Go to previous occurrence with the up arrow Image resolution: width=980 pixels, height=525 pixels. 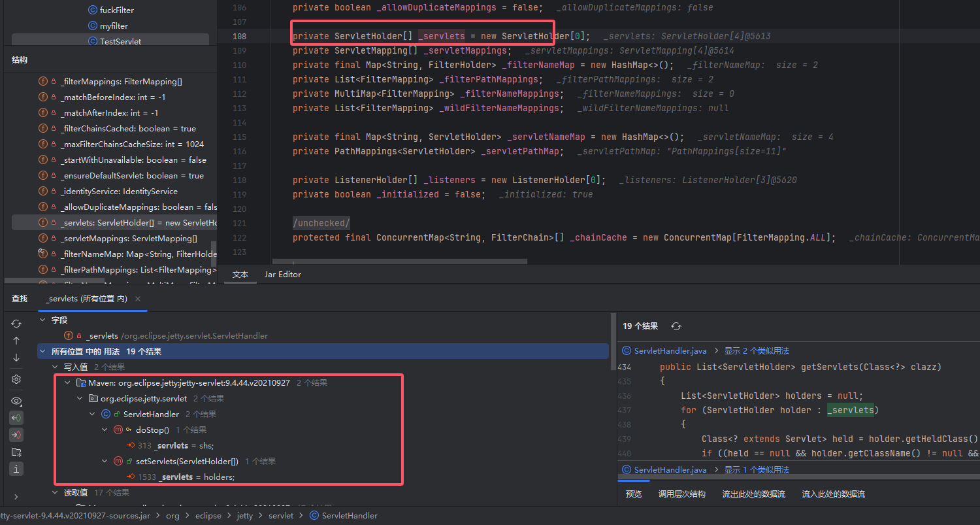tap(16, 341)
